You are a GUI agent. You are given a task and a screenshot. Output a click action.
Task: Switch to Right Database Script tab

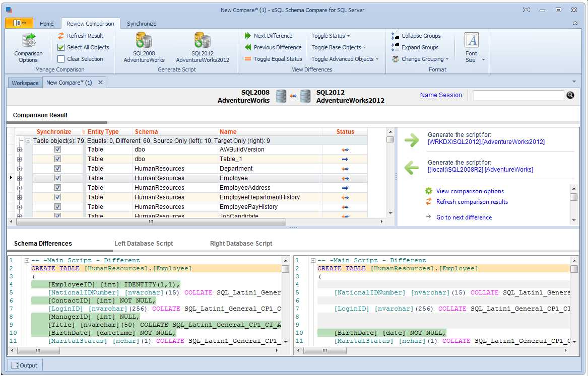click(241, 244)
